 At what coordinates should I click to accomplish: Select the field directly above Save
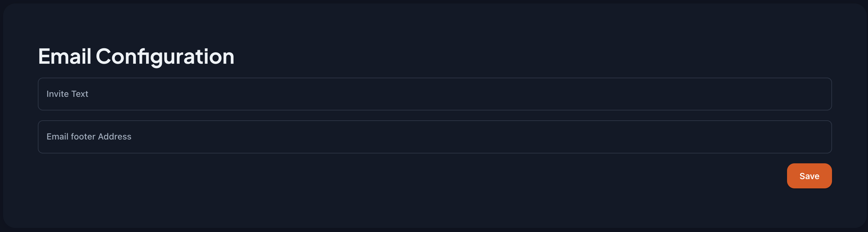434,137
